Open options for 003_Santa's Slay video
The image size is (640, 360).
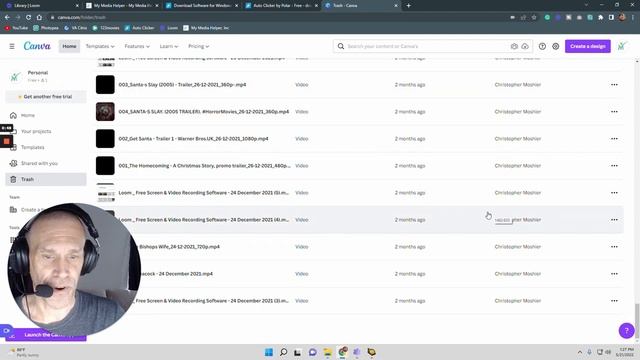tap(614, 85)
